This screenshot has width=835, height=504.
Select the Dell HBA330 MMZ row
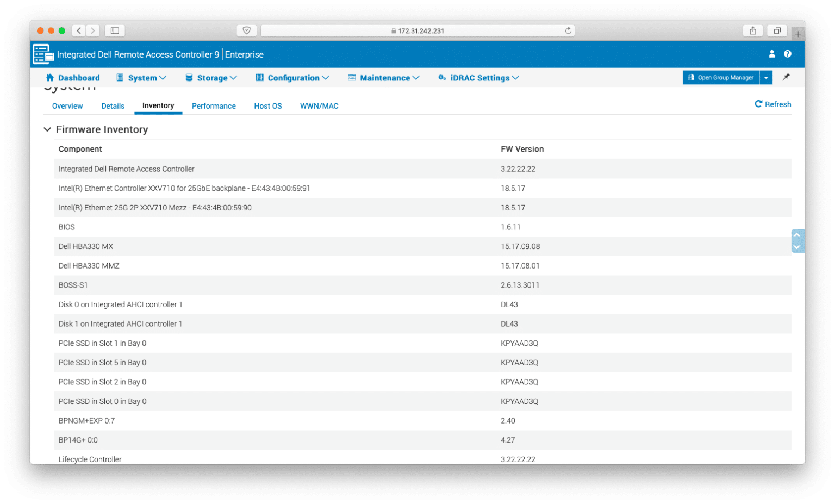pyautogui.click(x=423, y=266)
